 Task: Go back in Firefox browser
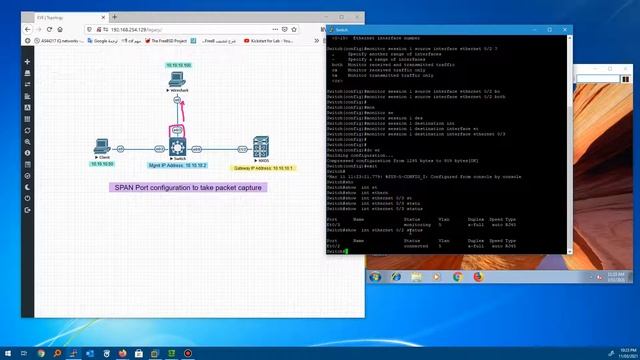coord(27,29)
